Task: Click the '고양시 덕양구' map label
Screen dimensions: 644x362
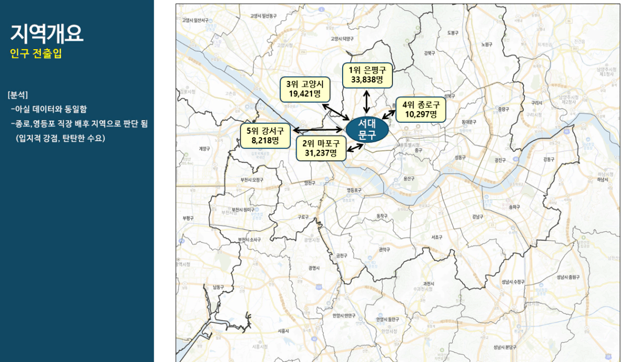Action: [x=342, y=38]
